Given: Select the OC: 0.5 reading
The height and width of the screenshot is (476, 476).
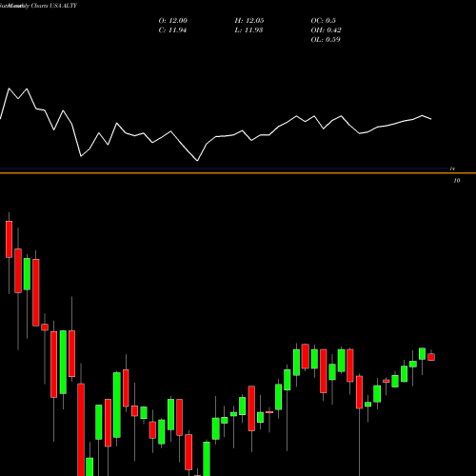Looking at the screenshot, I should (x=323, y=21).
